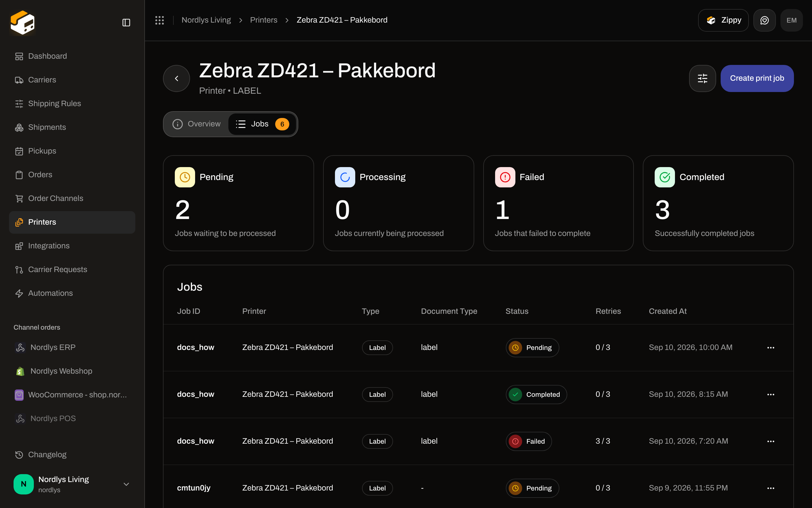The width and height of the screenshot is (812, 508).
Task: Click the Job ID column header
Action: [x=189, y=311]
